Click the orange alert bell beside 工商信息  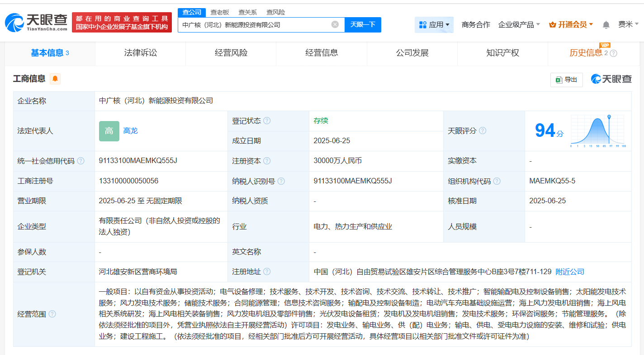[x=55, y=79]
